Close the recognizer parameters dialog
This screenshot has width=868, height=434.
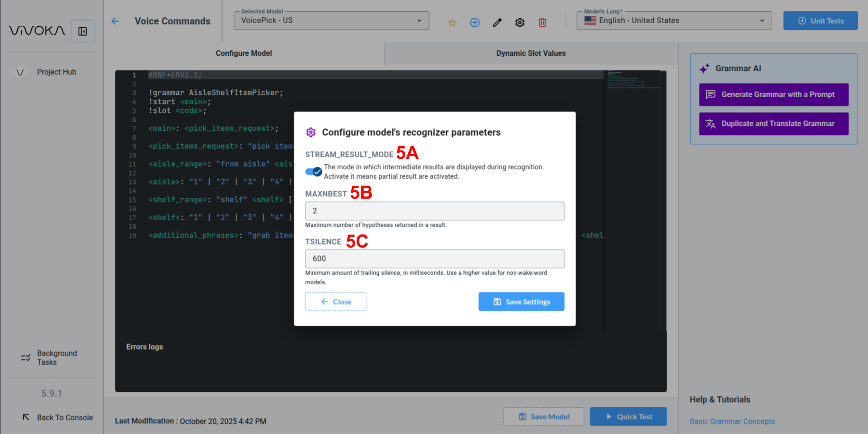(336, 302)
